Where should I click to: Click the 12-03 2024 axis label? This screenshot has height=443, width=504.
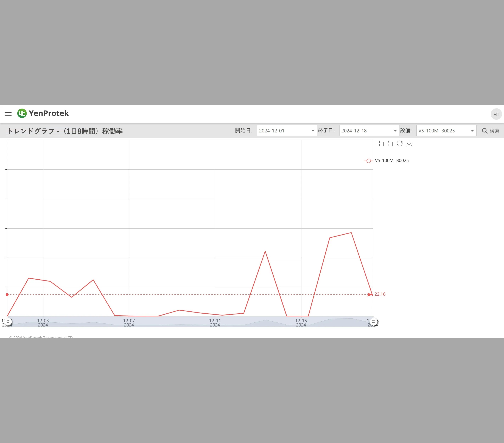(43, 323)
